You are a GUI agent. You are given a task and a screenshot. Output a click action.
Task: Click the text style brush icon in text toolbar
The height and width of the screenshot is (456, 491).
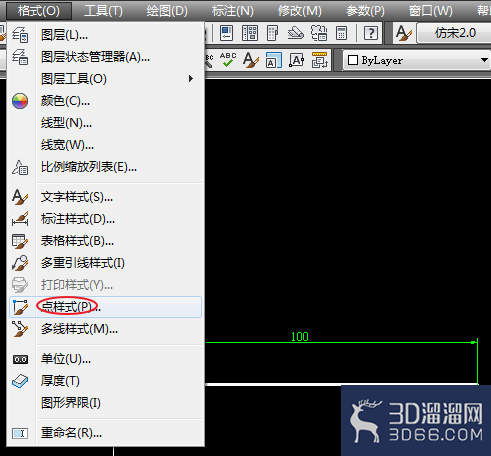pos(251,60)
